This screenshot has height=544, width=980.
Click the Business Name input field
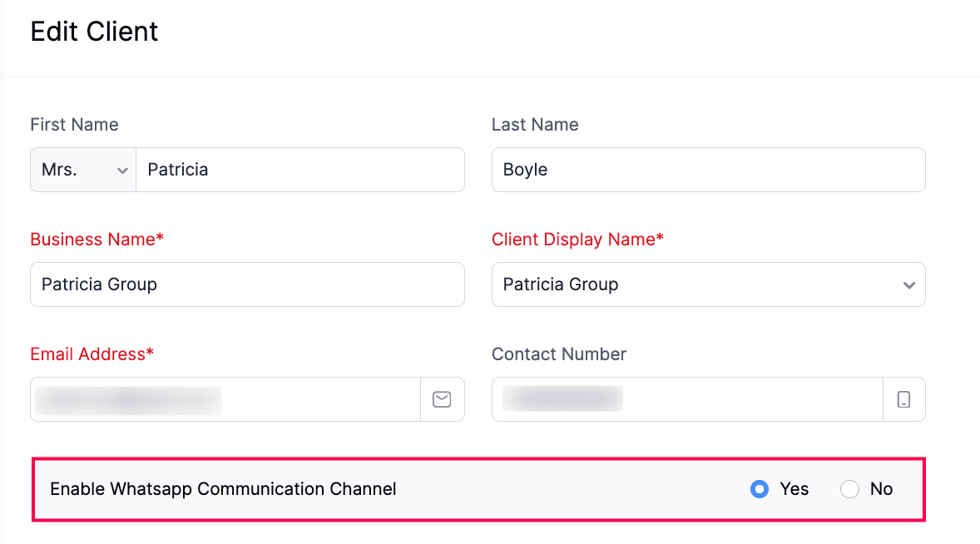tap(247, 284)
